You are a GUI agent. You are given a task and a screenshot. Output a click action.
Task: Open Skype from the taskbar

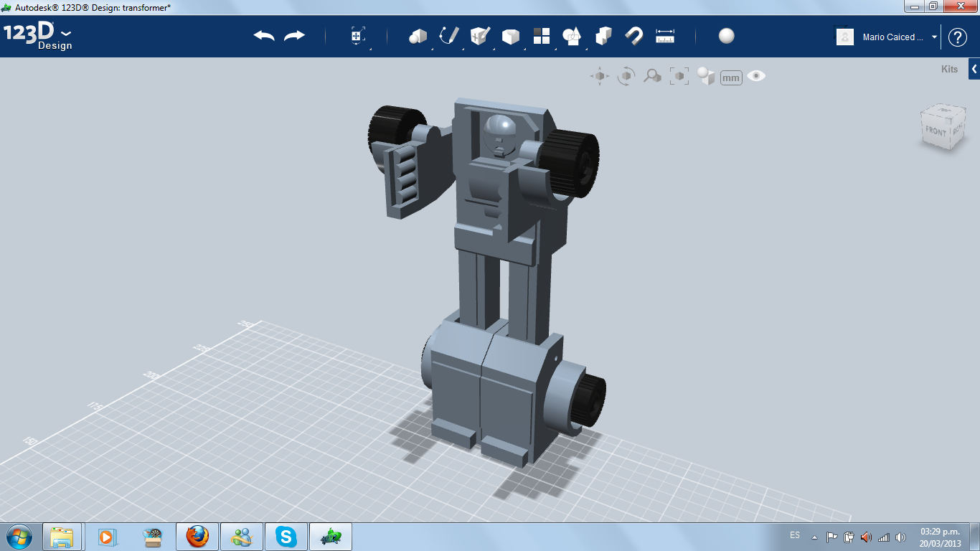286,536
